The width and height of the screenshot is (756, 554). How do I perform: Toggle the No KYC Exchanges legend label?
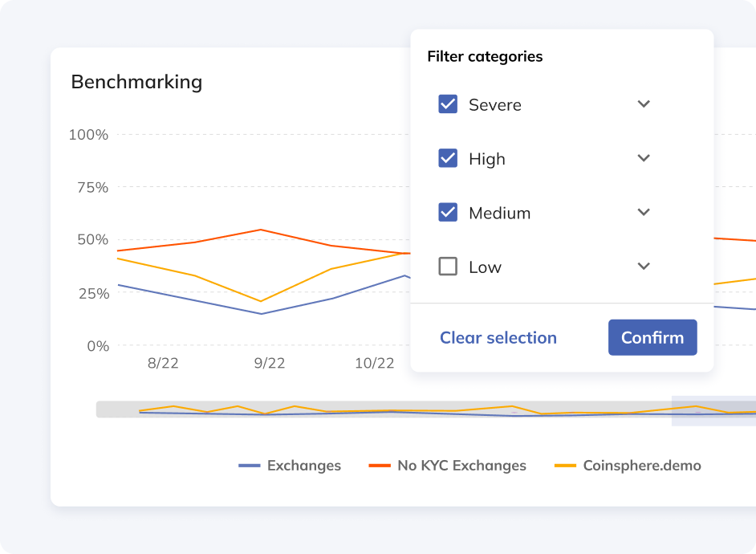[x=461, y=466]
